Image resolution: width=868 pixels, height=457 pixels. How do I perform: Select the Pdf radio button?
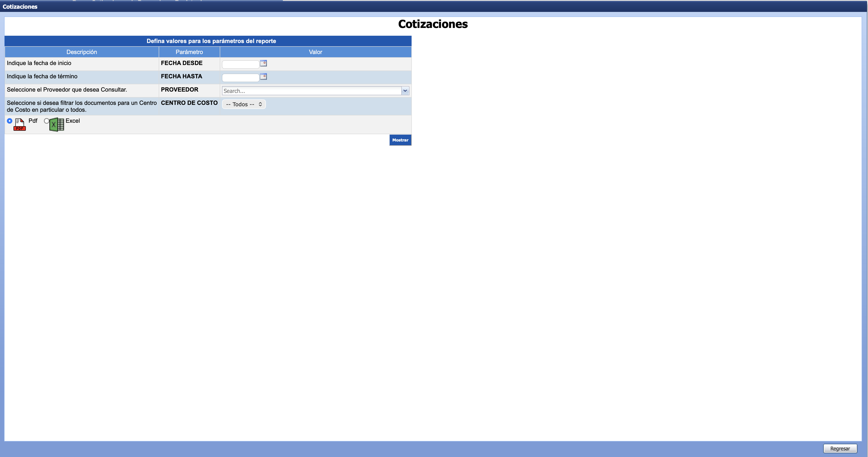(10, 121)
